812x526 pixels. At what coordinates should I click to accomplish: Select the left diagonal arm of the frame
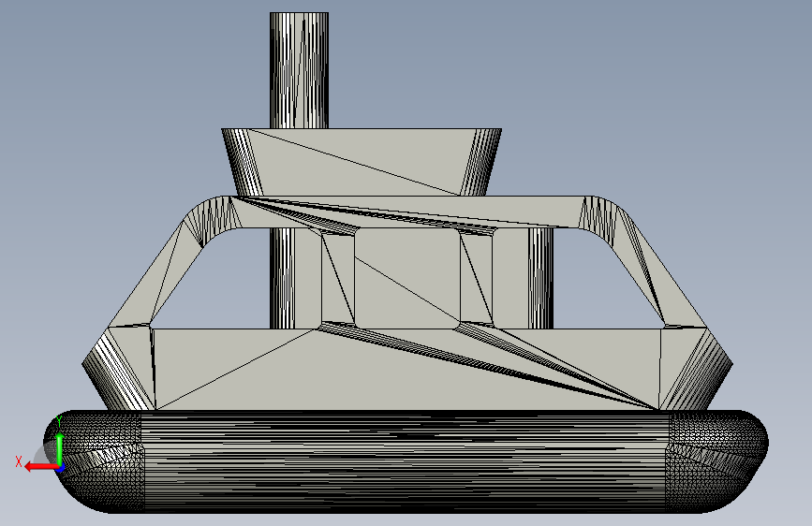[155, 271]
